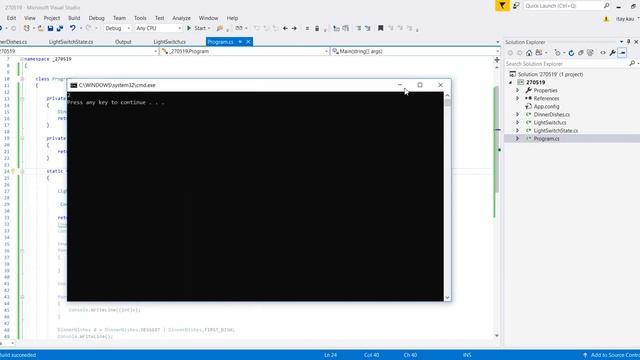Click the Properties wrench icon in Solution Explorer toolbar
640x360 pixels.
(613, 53)
